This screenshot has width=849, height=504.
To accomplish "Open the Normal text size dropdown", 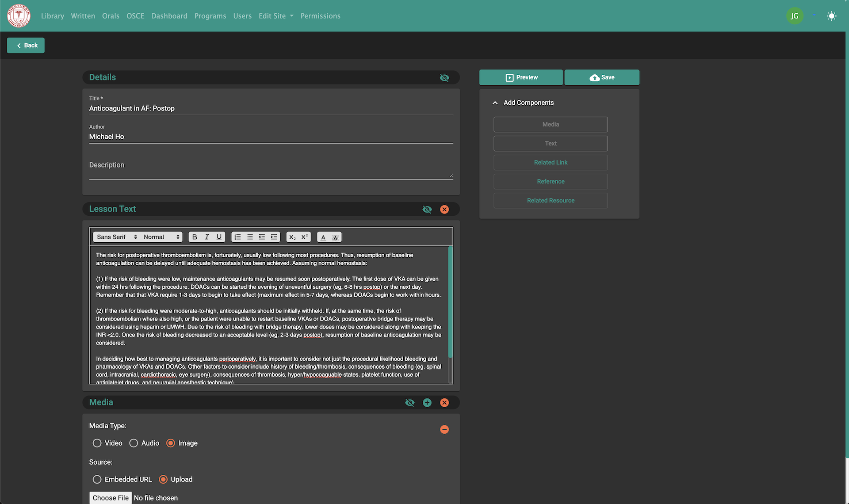I will 161,237.
